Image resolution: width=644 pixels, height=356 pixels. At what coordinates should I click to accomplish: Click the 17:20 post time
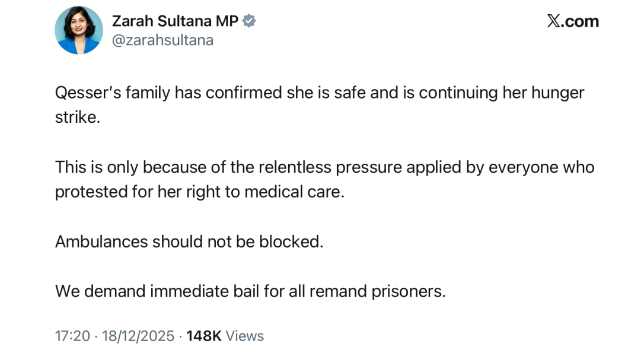pyautogui.click(x=72, y=336)
